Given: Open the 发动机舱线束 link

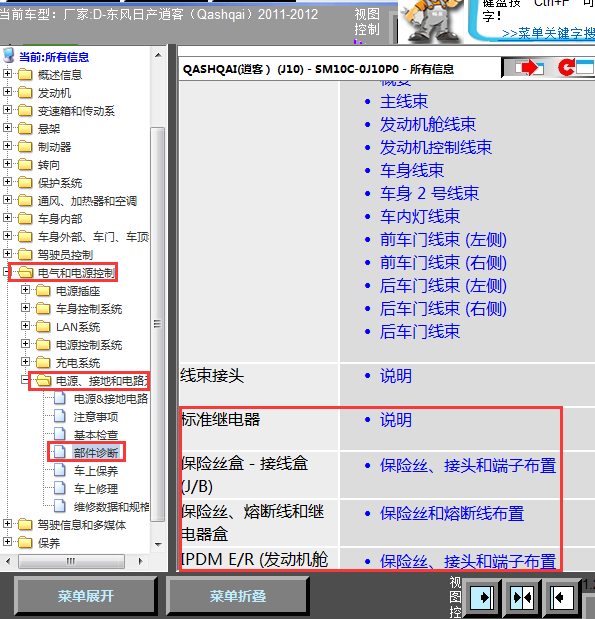Looking at the screenshot, I should click(x=428, y=124).
